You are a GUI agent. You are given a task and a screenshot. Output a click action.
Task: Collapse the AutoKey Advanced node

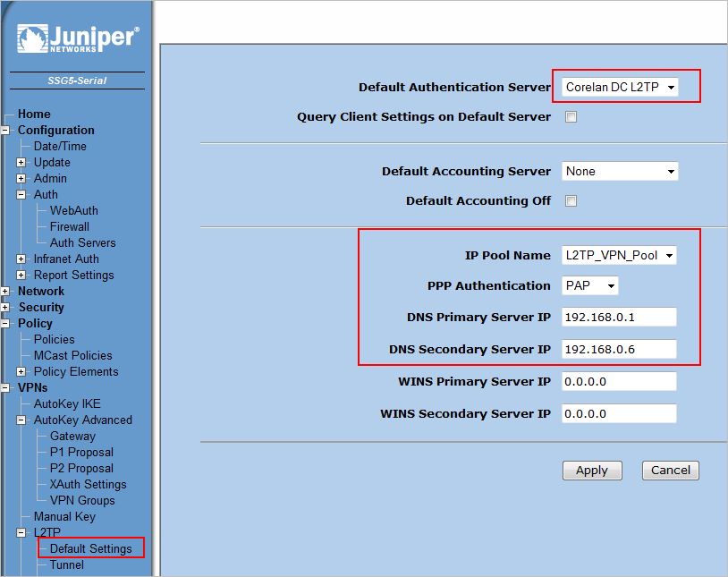[21, 420]
